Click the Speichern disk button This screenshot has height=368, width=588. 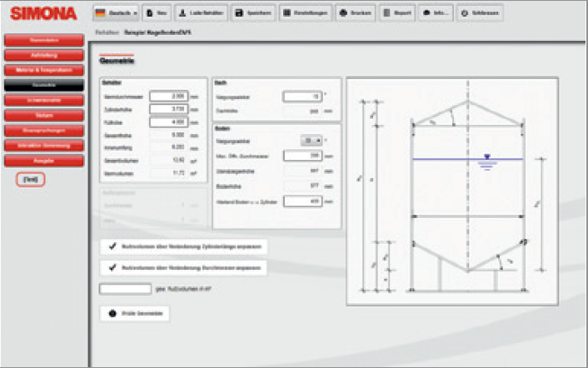pyautogui.click(x=251, y=13)
